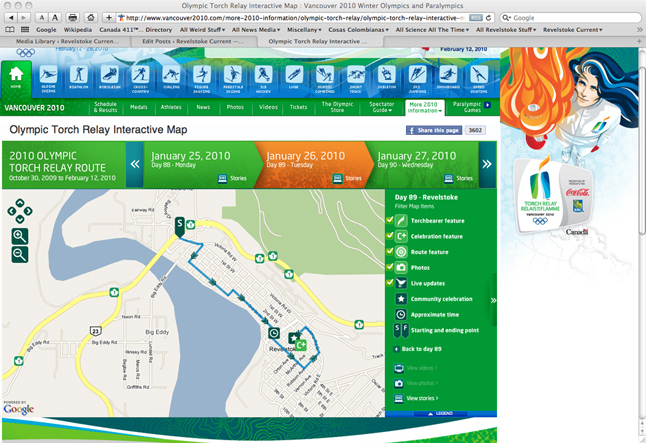Reload the page with refresh icon
Image resolution: width=646 pixels, height=443 pixels.
(x=488, y=18)
